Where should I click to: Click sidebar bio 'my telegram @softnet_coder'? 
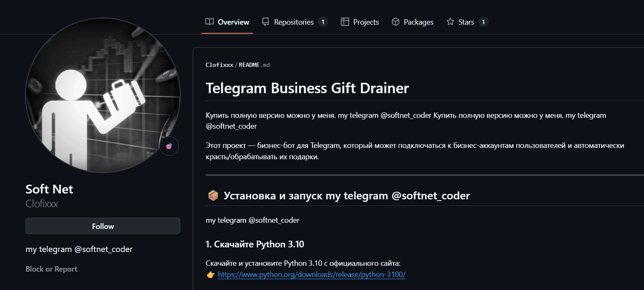[79, 249]
